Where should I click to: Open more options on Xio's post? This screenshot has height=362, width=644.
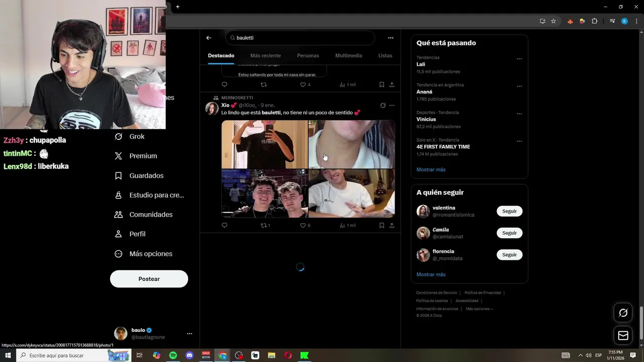click(x=392, y=106)
